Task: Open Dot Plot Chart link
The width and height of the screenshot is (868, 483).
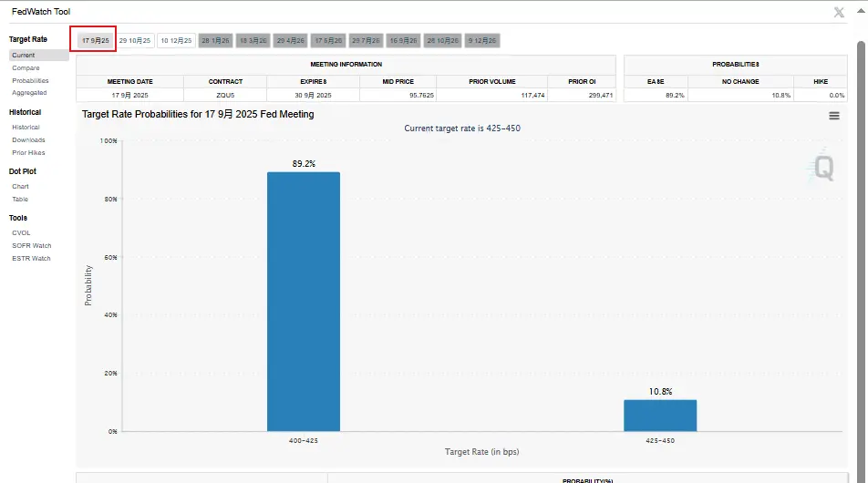Action: click(x=20, y=187)
